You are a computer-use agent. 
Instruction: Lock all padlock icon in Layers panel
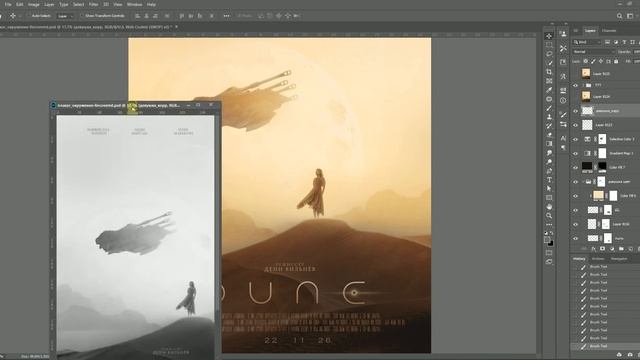tap(616, 61)
